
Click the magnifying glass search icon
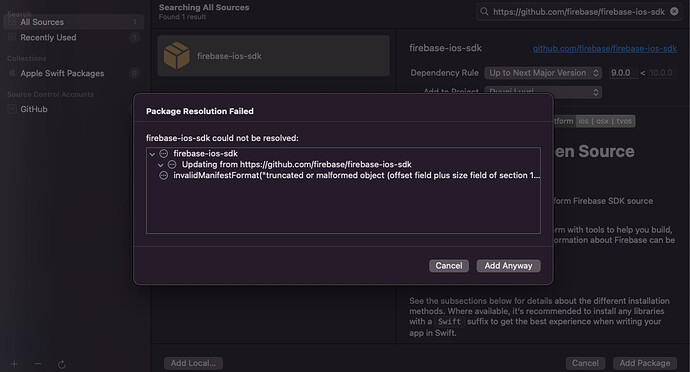(x=484, y=11)
